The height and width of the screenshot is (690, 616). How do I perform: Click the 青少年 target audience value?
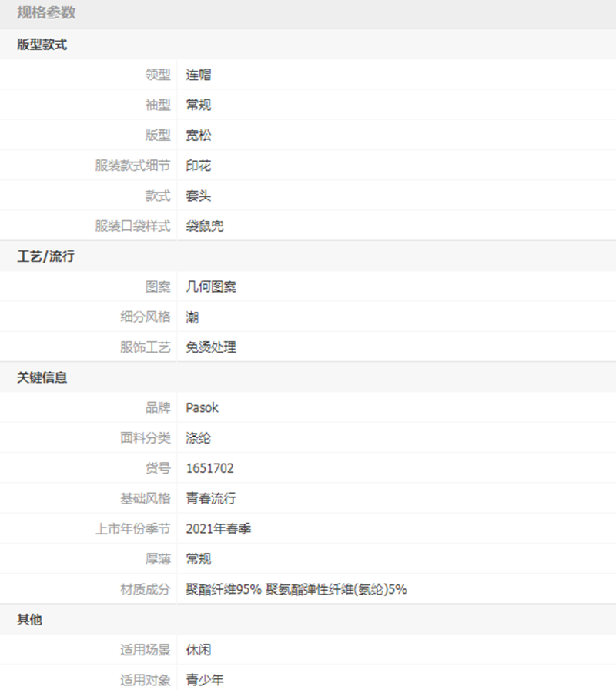pyautogui.click(x=205, y=680)
